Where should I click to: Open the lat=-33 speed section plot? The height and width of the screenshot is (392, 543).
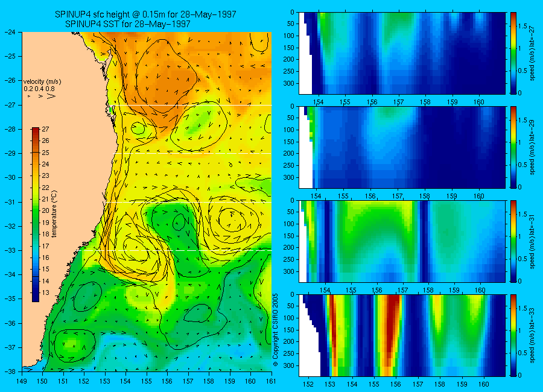tap(402, 335)
